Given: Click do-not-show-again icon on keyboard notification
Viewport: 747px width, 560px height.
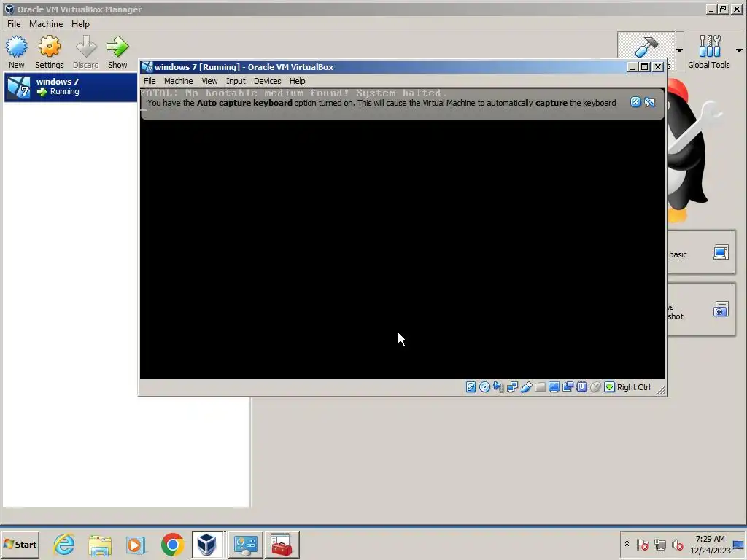Looking at the screenshot, I should 650,102.
